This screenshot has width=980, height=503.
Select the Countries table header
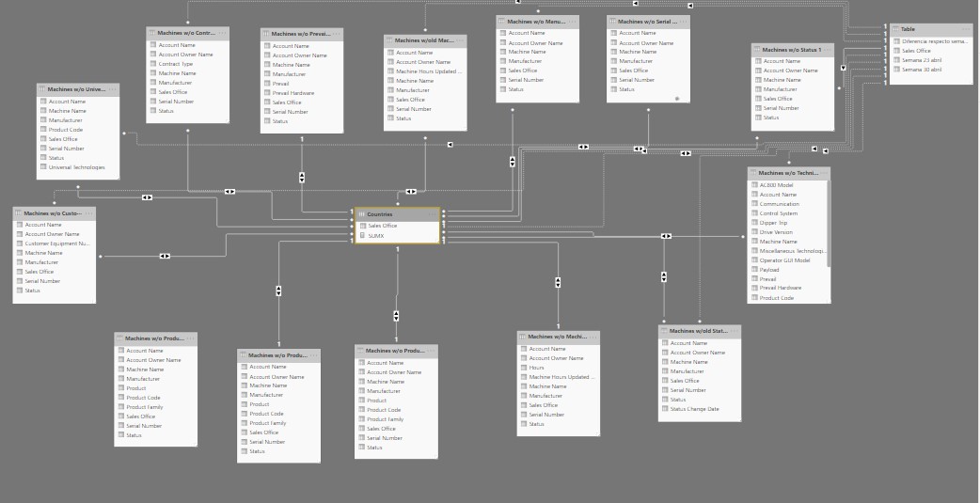(x=397, y=214)
